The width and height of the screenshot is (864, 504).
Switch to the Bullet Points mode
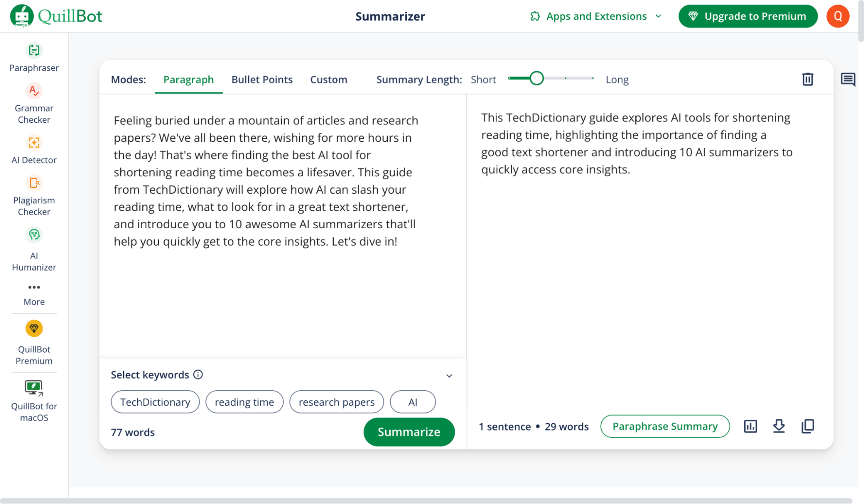click(262, 80)
